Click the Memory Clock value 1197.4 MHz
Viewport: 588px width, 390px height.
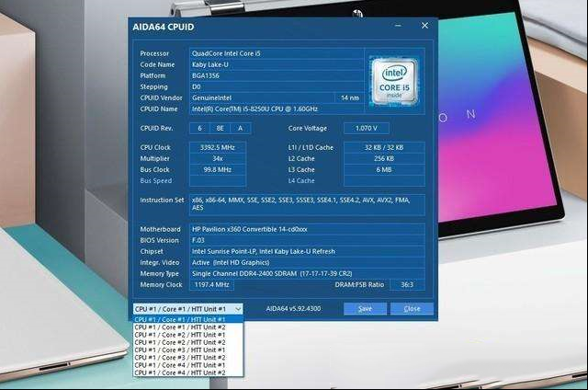(212, 284)
